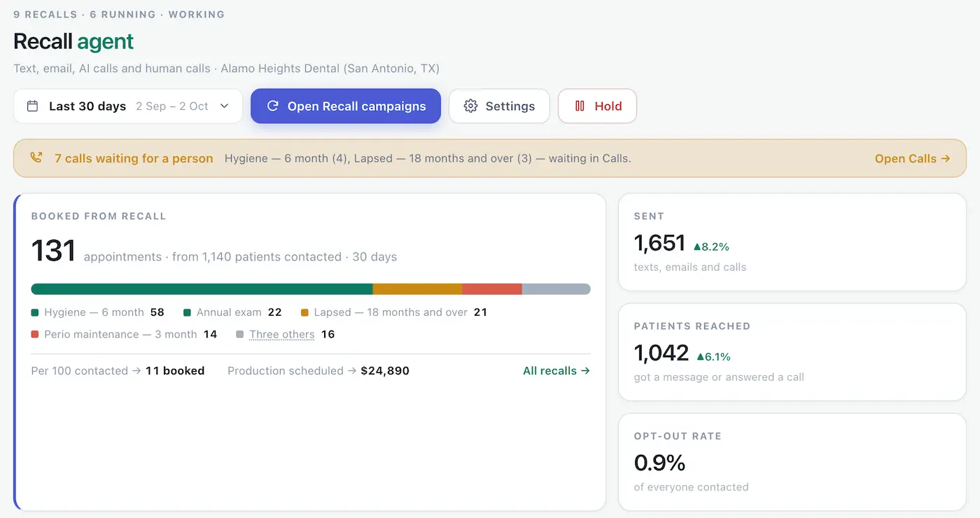Click the phone icon in waiting calls banner
The width and height of the screenshot is (980, 518).
(x=36, y=157)
